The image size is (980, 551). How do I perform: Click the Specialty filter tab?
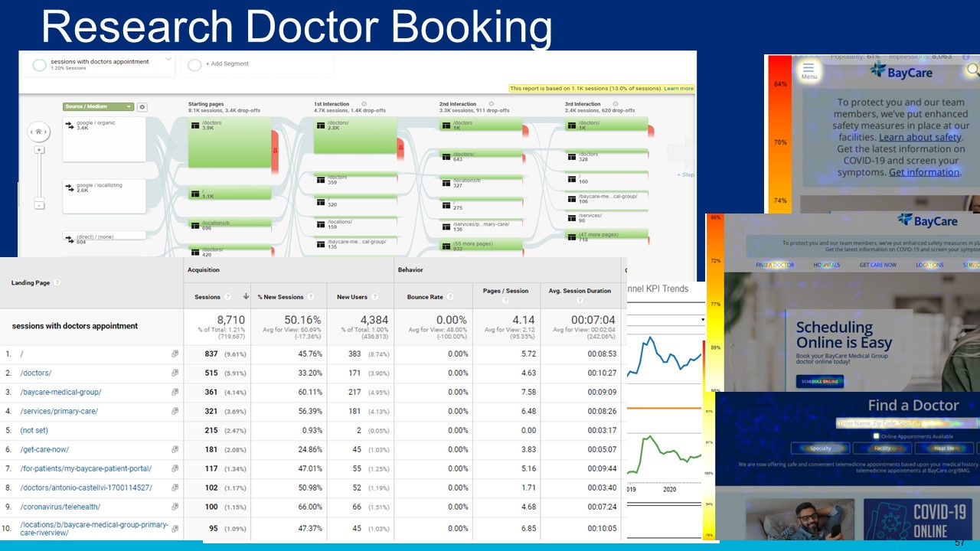821,448
